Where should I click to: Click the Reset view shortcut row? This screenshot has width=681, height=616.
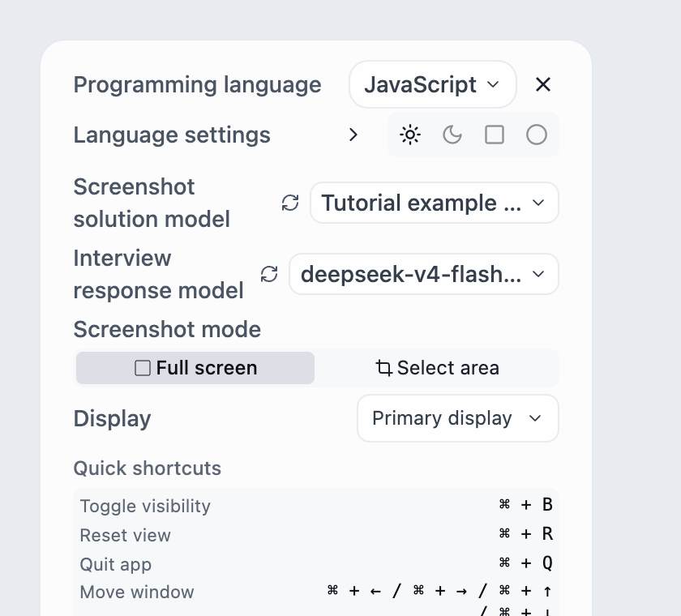pyautogui.click(x=316, y=535)
